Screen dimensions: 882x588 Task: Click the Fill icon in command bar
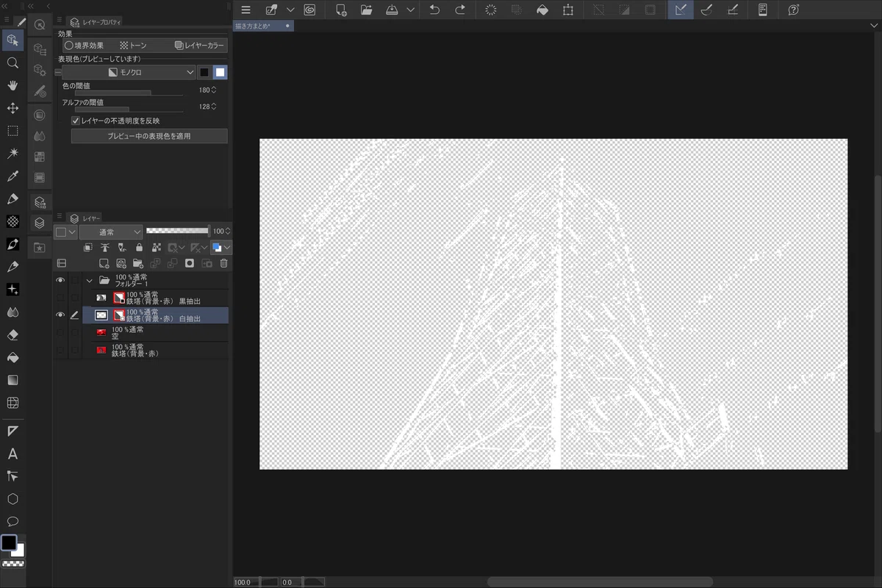(542, 10)
